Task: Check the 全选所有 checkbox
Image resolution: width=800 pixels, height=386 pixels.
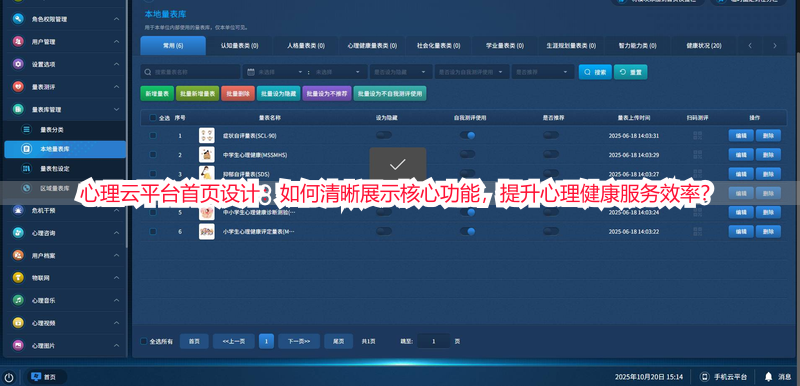Action: pyautogui.click(x=144, y=341)
